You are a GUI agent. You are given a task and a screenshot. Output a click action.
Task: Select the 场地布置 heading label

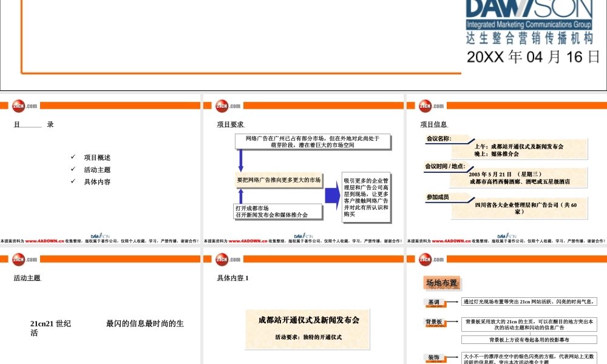tap(441, 283)
